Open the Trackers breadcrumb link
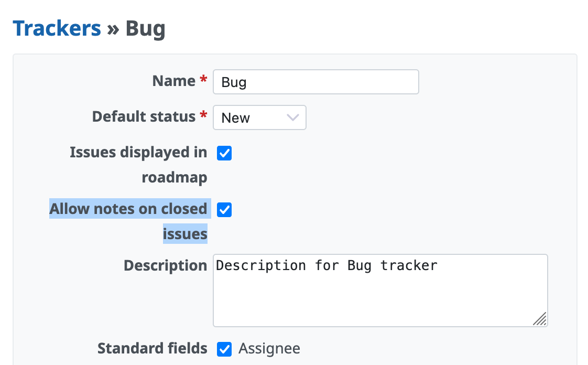 click(57, 28)
